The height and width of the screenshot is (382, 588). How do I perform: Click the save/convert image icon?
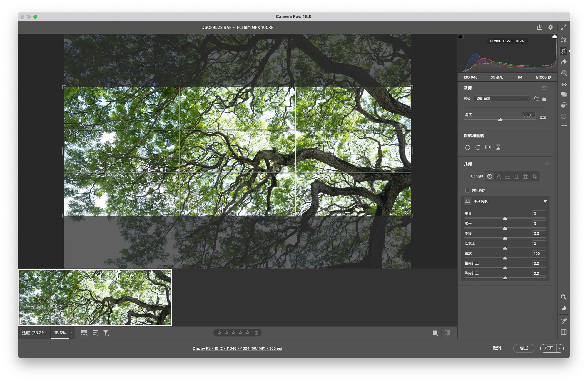pyautogui.click(x=539, y=27)
